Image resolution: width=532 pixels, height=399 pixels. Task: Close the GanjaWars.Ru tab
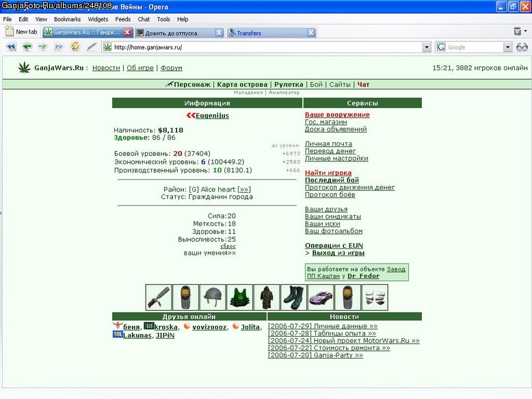pos(127,32)
